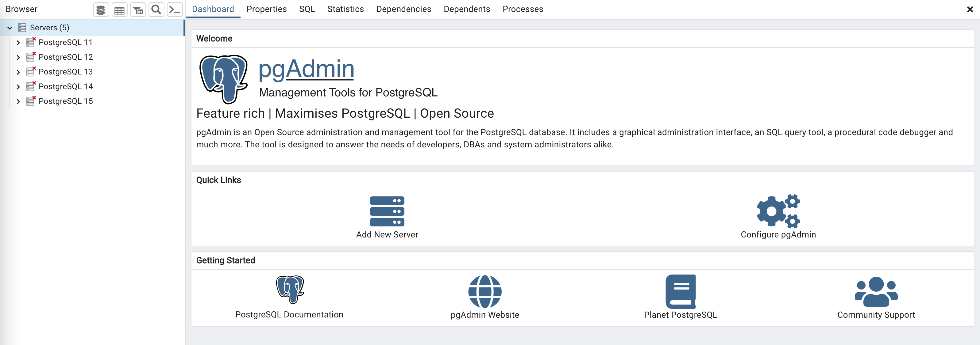Viewport: 980px width, 345px height.
Task: Switch to the Properties tab
Action: tap(266, 9)
